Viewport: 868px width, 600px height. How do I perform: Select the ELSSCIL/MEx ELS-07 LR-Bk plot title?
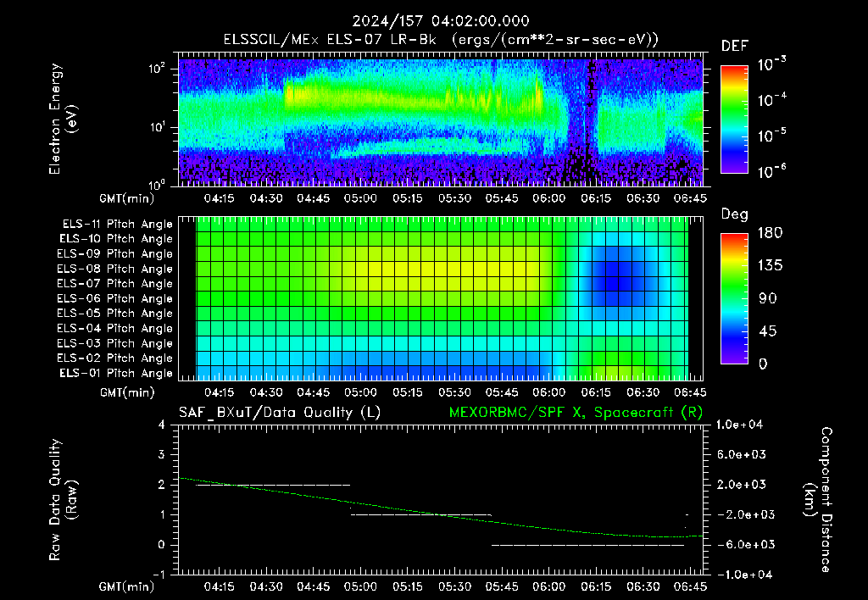pos(441,40)
